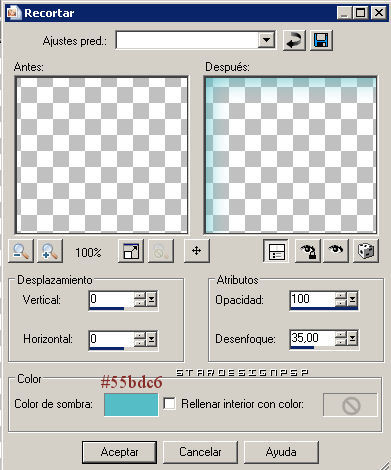Click the Antes preview pane

point(102,155)
